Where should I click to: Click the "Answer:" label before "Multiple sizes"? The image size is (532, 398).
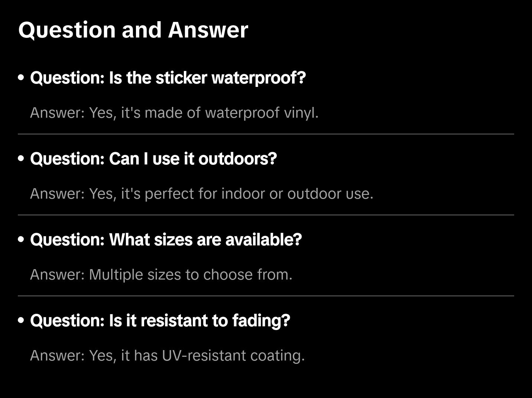click(x=58, y=275)
